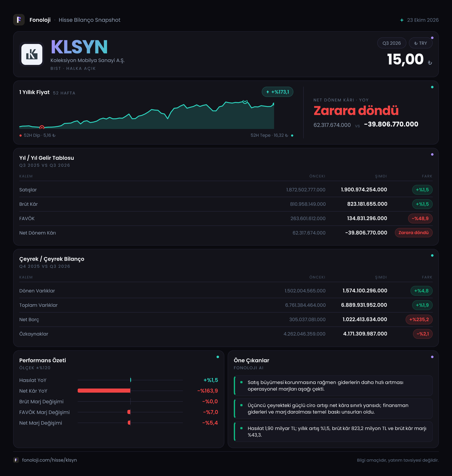Click the FAVÖK -%48,9 change badge
Screen dimensions: 452x476
420,218
